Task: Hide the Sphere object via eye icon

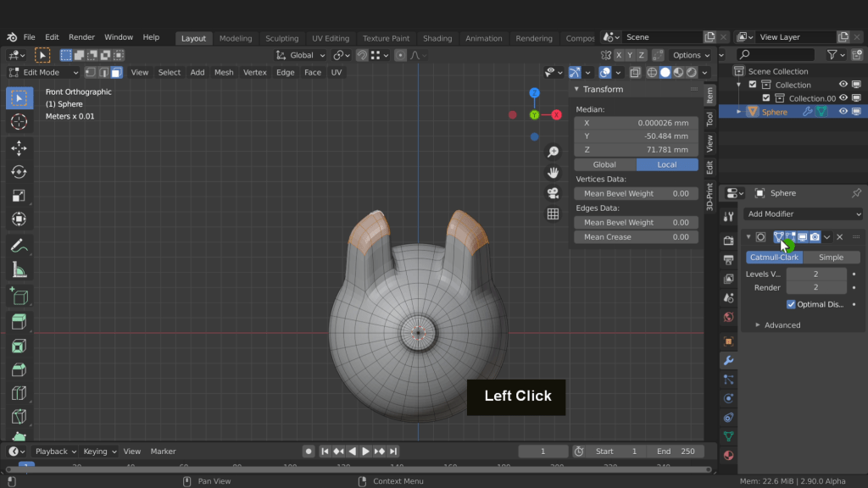Action: click(843, 112)
